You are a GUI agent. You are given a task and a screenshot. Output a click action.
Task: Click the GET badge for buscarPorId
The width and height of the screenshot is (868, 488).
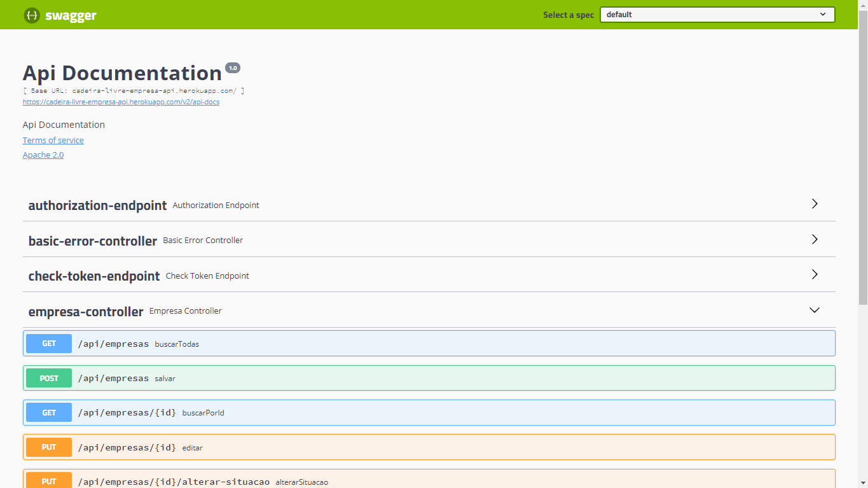[x=49, y=412]
